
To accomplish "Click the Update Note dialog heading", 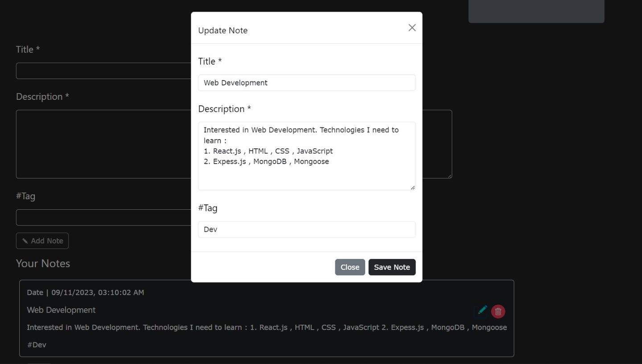I will point(223,30).
